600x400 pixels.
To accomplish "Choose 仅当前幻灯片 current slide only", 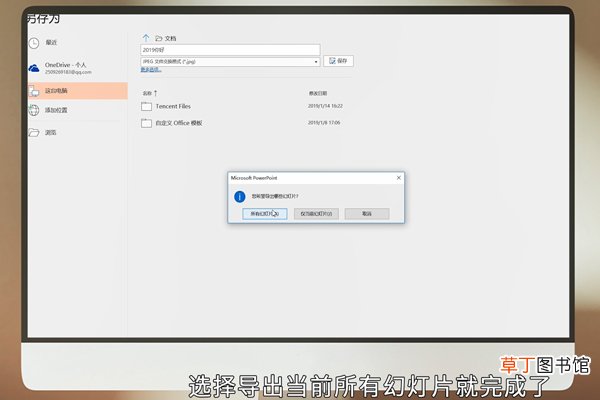I will (x=316, y=214).
